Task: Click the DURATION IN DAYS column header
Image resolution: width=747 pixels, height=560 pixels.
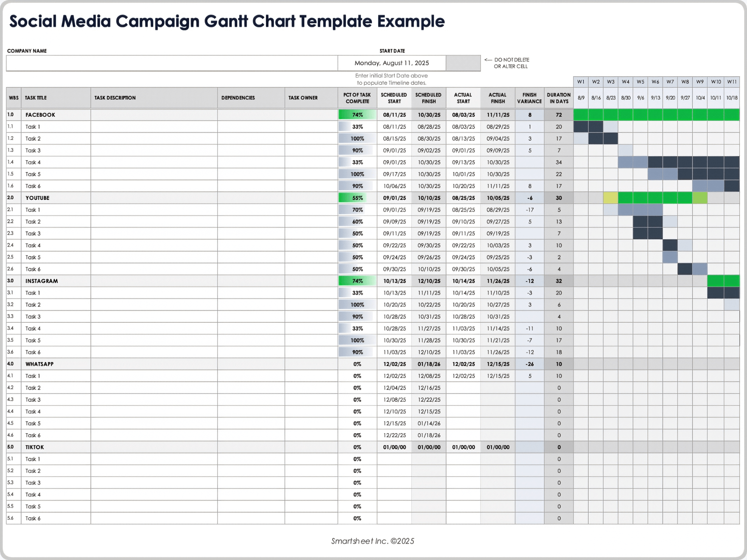Action: tap(559, 98)
